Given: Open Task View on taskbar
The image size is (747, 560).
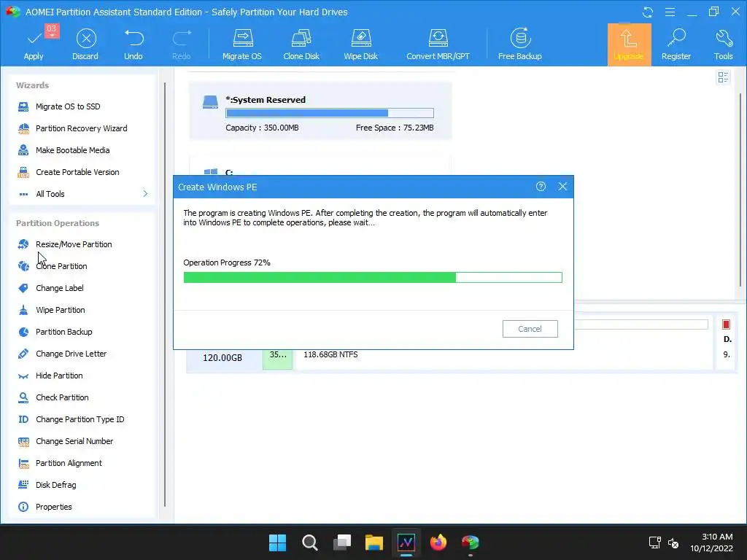Looking at the screenshot, I should click(342, 542).
